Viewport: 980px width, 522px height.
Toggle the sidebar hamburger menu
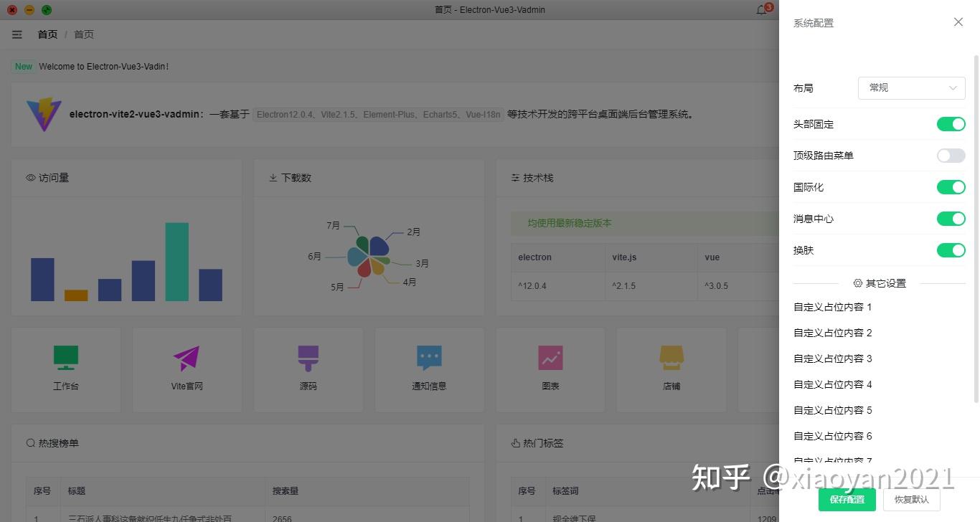tap(17, 34)
